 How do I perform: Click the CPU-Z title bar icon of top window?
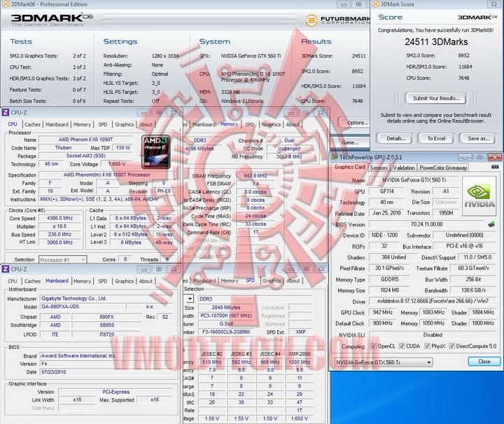tap(6, 112)
